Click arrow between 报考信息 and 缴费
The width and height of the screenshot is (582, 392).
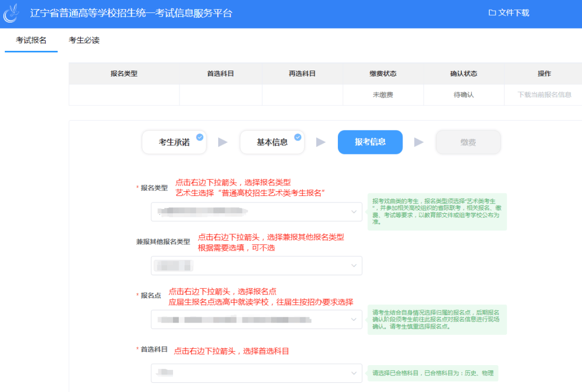click(419, 143)
